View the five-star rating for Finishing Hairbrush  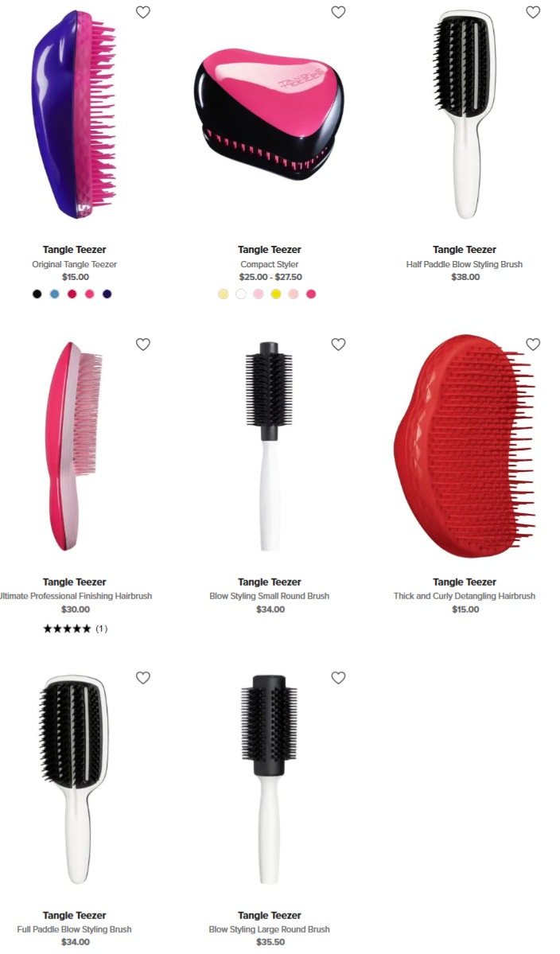coord(75,629)
